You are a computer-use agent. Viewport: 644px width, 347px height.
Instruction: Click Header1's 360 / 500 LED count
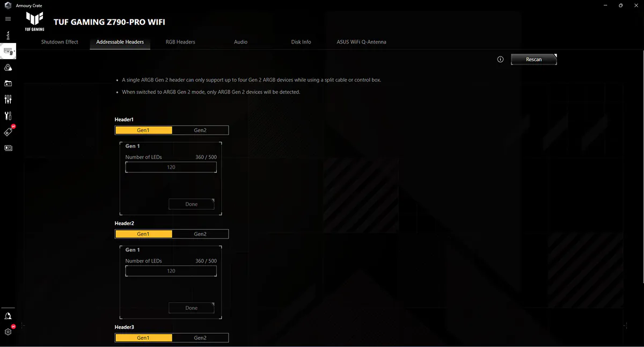(206, 157)
